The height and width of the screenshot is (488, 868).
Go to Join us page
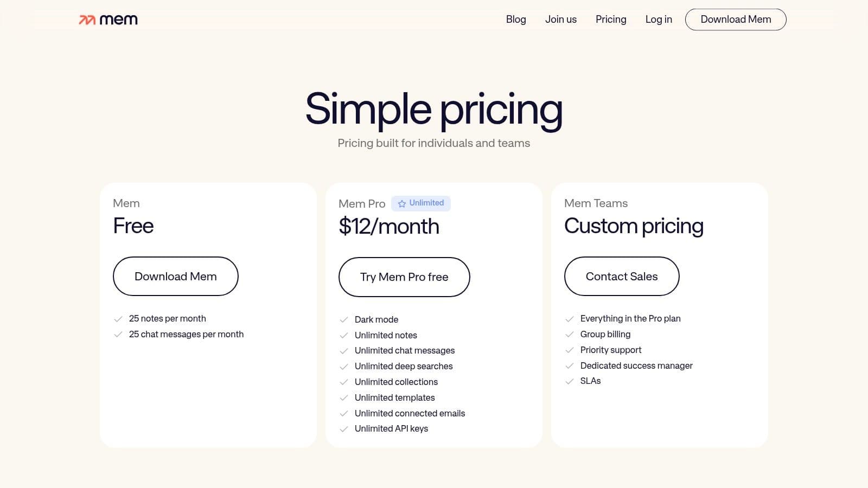(x=561, y=20)
